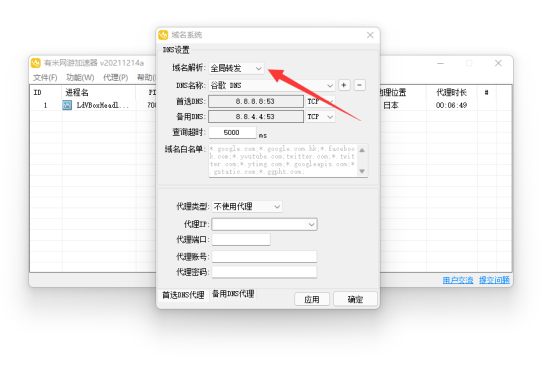
Task: Open the 代理(P) menu in main window
Action: [x=115, y=78]
